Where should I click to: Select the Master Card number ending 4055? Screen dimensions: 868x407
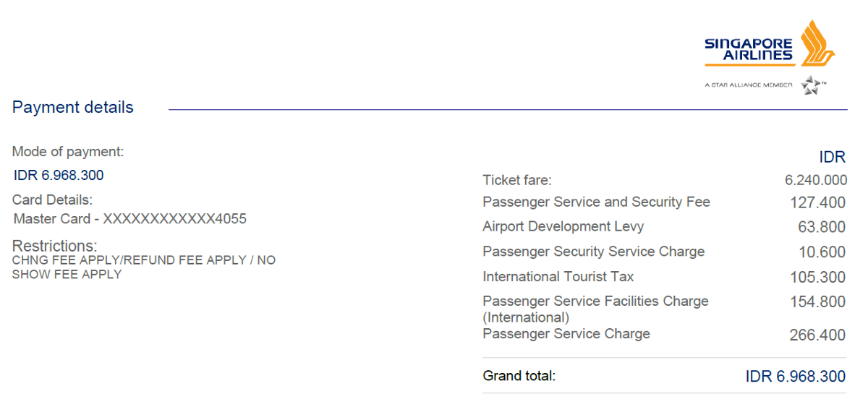(130, 218)
